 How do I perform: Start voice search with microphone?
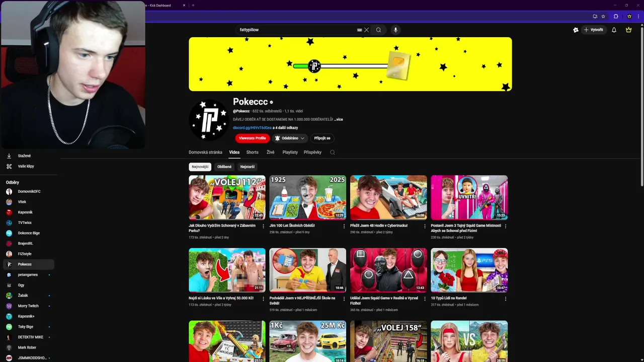[x=395, y=30]
